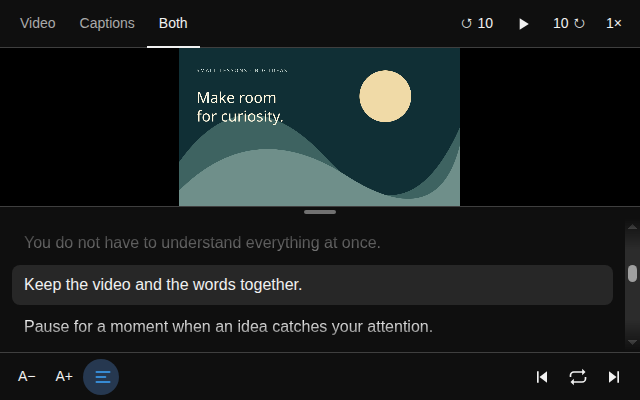This screenshot has width=640, height=400.
Task: Click the scrollbar down arrow
Action: [632, 342]
